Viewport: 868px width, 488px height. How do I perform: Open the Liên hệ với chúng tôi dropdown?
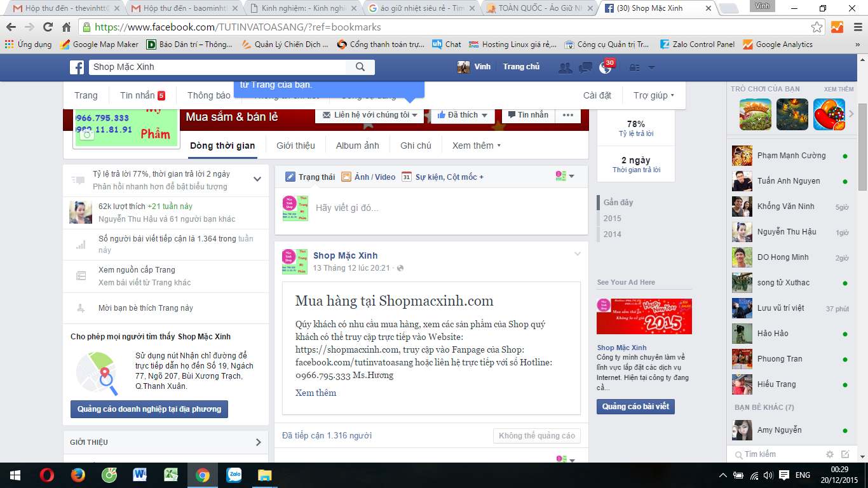[x=370, y=115]
